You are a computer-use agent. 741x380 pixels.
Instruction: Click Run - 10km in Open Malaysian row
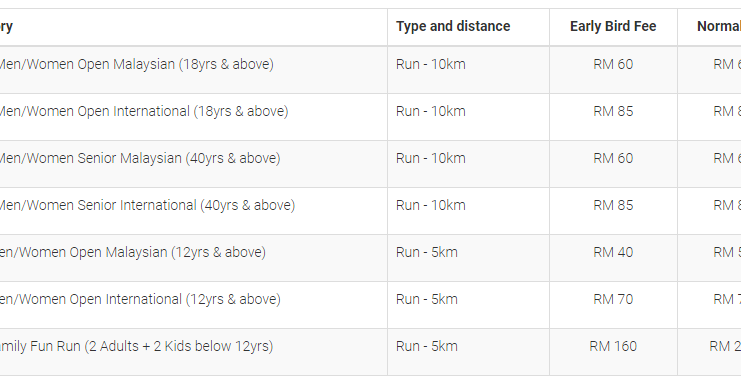click(431, 64)
